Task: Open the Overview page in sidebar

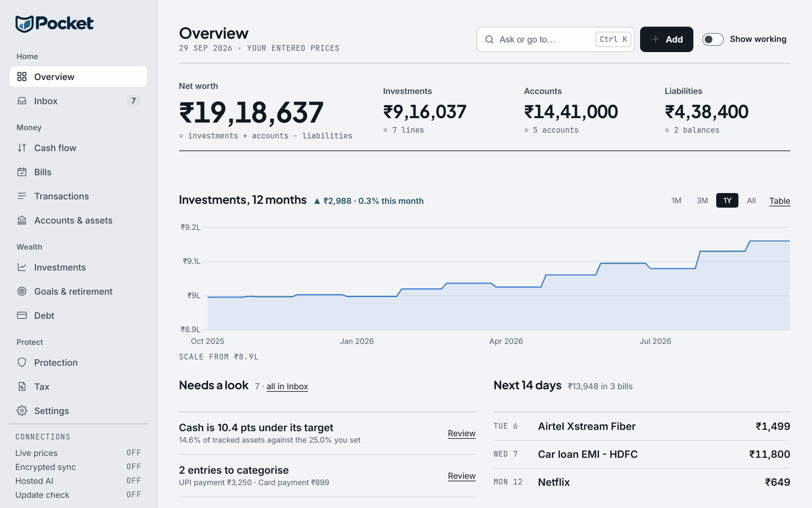Action: point(78,77)
